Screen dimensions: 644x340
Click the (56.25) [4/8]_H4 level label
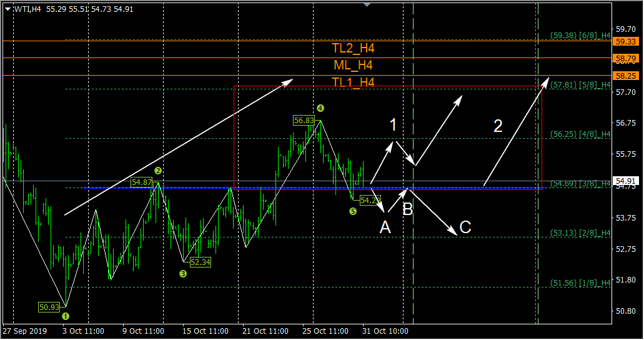click(x=580, y=134)
